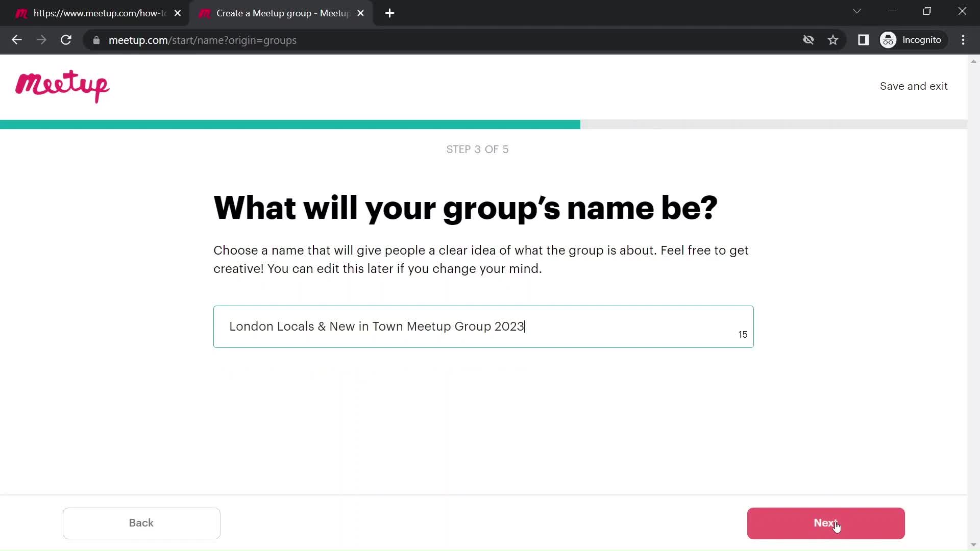Click the bookmark star icon
Image resolution: width=980 pixels, height=551 pixels.
[834, 40]
